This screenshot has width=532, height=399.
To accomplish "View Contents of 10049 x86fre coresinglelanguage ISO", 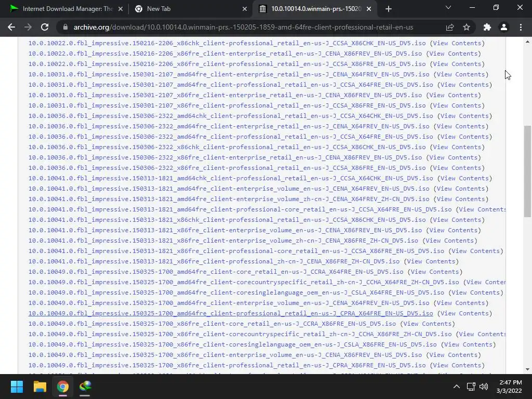I will tap(468, 345).
